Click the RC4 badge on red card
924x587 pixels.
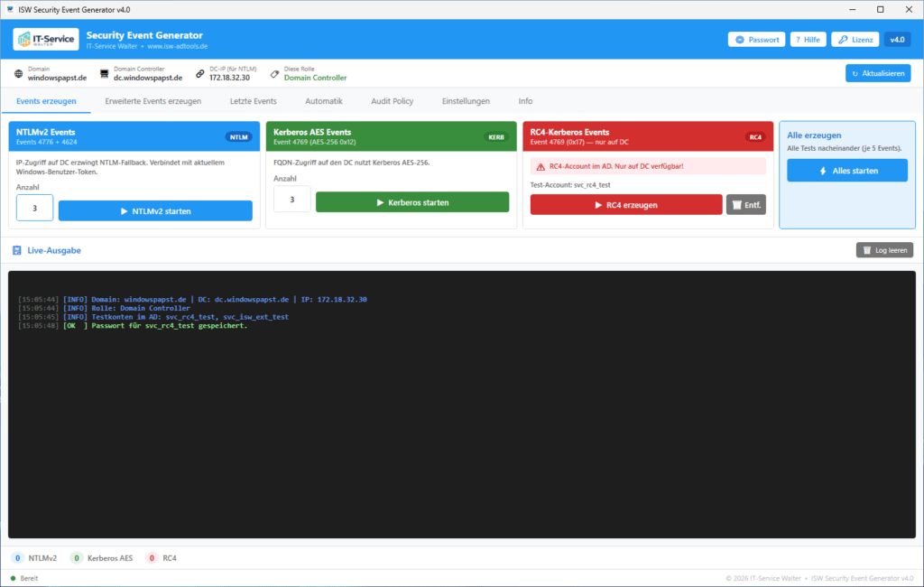(755, 137)
